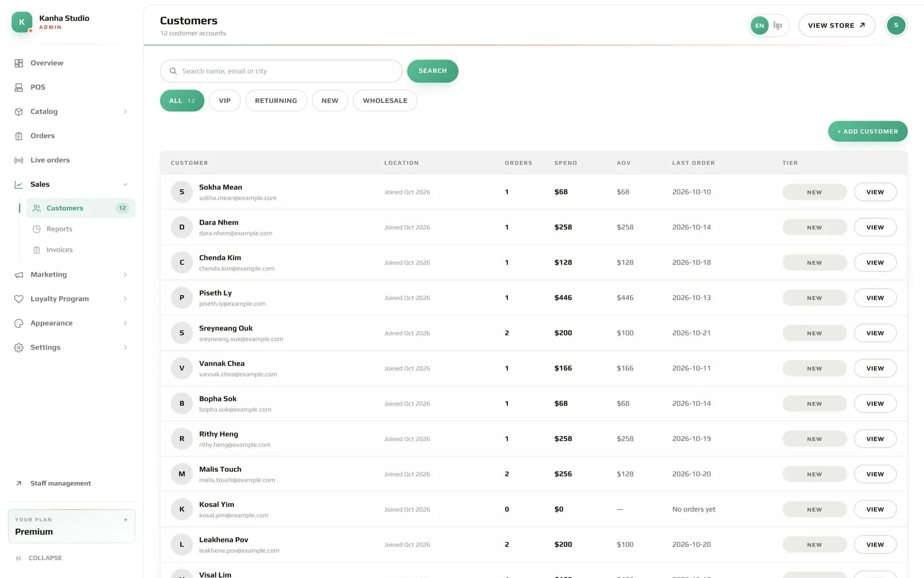Collapse the sidebar
Image resolution: width=924 pixels, height=578 pixels.
(x=39, y=558)
